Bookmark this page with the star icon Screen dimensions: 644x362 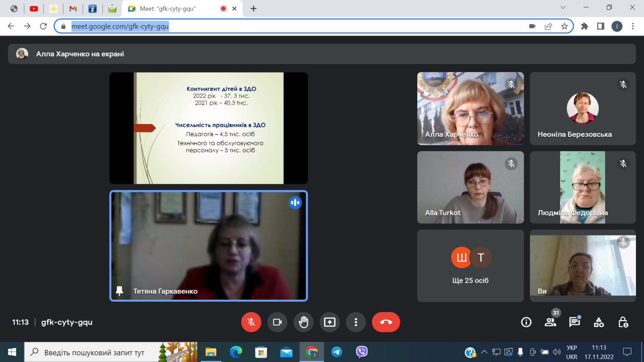coord(564,26)
